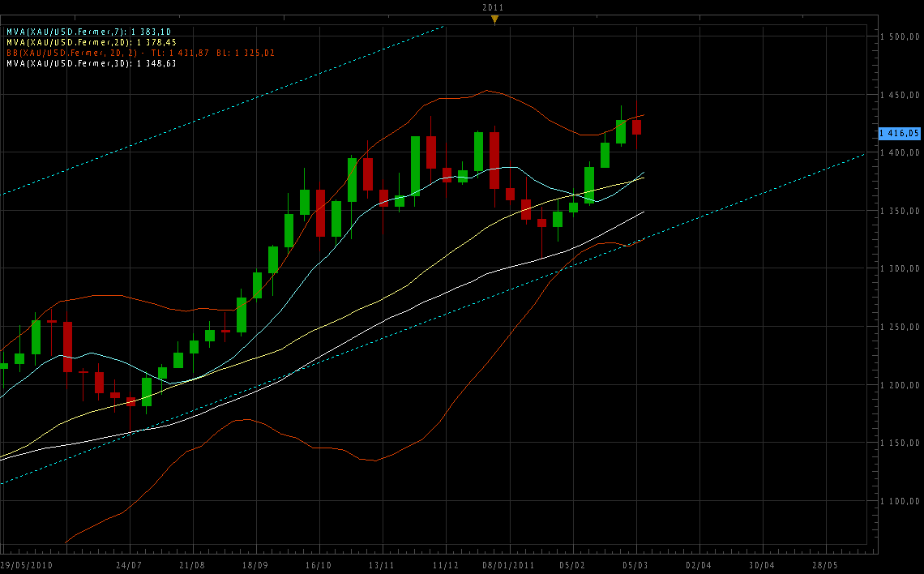The image size is (924, 574).
Task: Click the blue current price tag 1 416,05
Action: [900, 133]
